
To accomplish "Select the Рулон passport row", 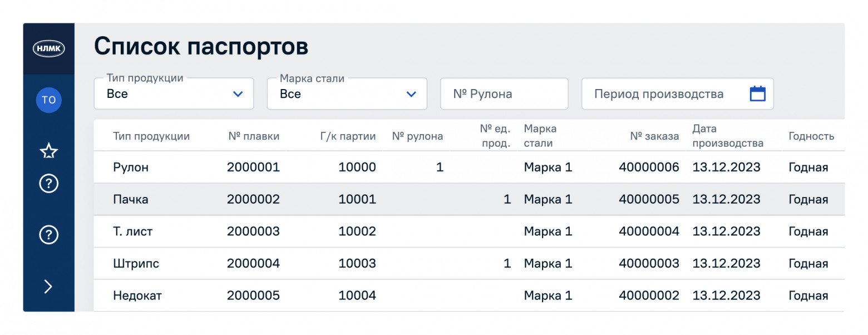I will pos(131,167).
